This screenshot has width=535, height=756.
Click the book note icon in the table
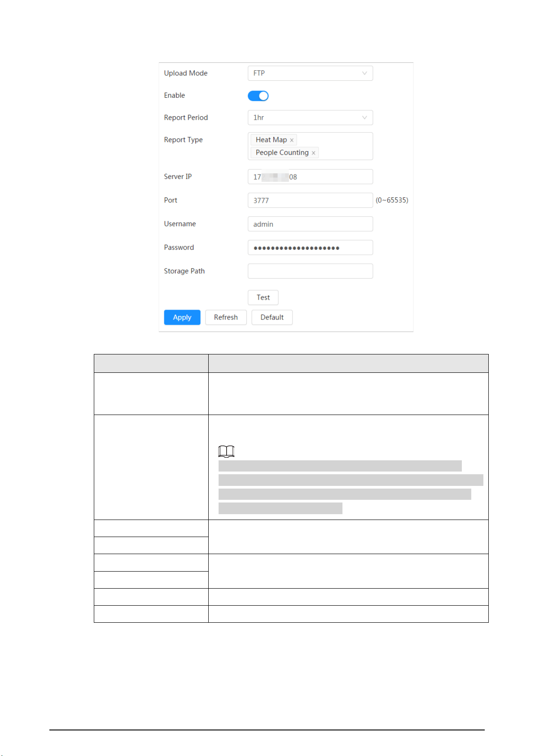tap(227, 451)
